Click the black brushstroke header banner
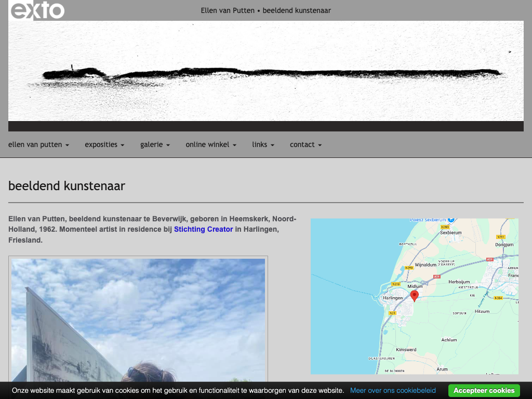The height and width of the screenshot is (399, 532). [266, 71]
